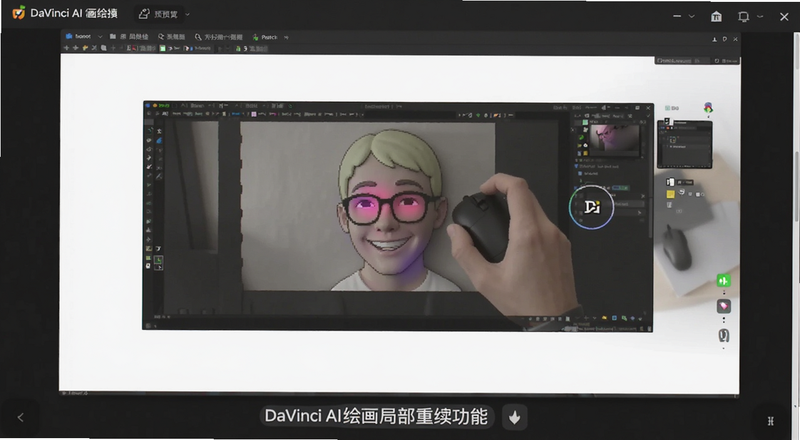Screen dimensions: 800x440
Task: Click the down-arrow button next to caption
Action: point(514,418)
